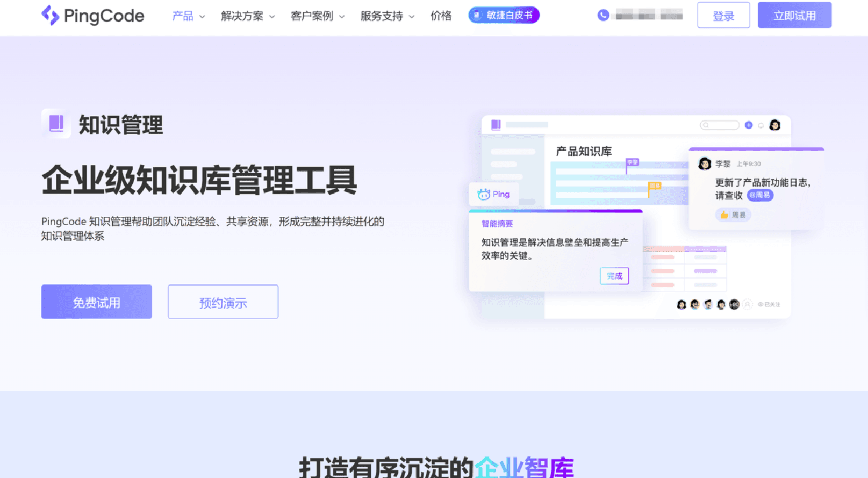Click the phone icon in header
The width and height of the screenshot is (868, 478).
[x=603, y=15]
